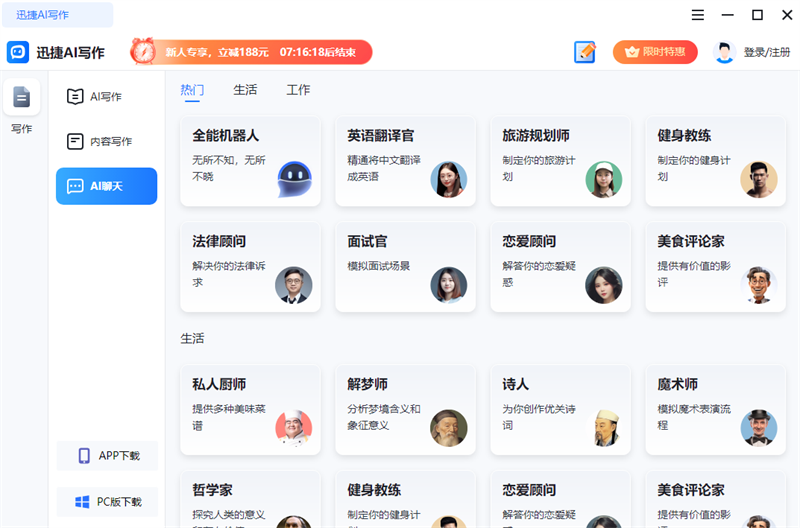This screenshot has height=528, width=800.
Task: Click the 新人专享 立减188元 promo banner
Action: (252, 52)
